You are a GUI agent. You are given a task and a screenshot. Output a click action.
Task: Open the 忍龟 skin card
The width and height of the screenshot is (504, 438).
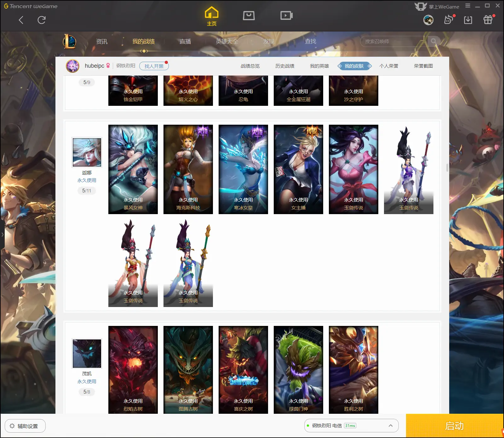[243, 91]
